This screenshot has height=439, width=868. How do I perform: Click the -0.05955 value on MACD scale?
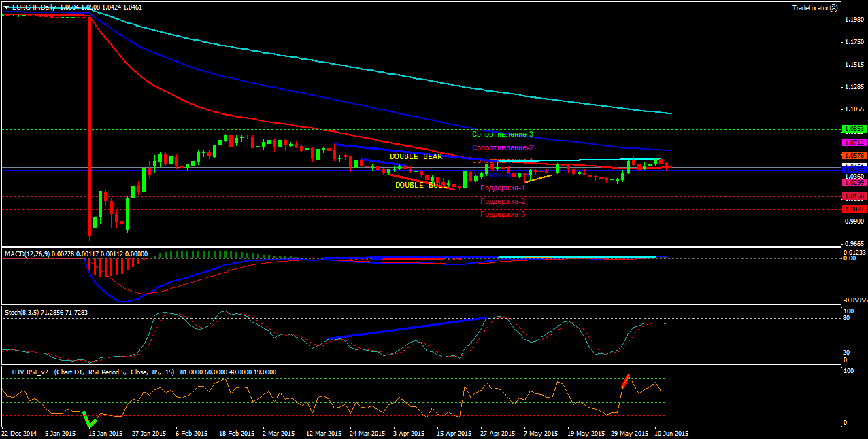(x=854, y=300)
